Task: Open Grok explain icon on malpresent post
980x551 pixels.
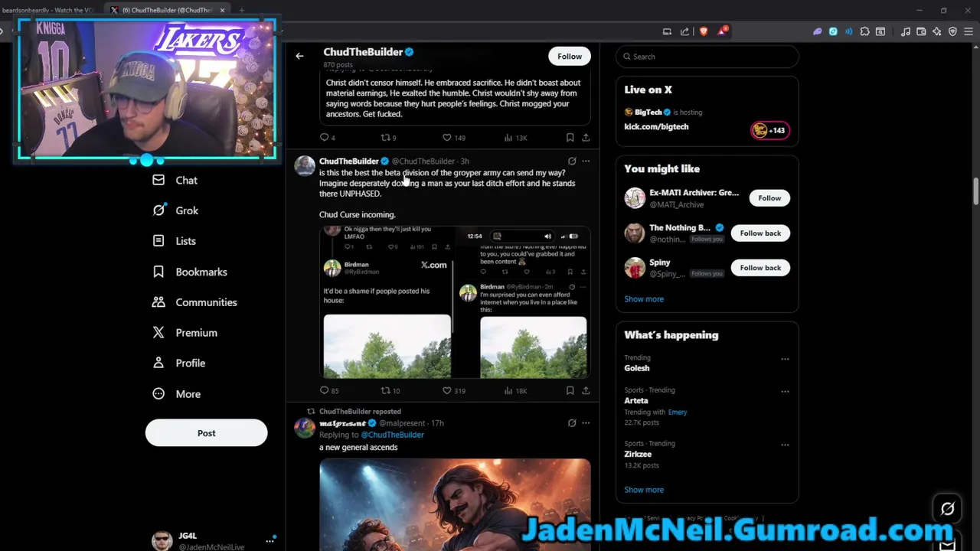Action: (571, 423)
